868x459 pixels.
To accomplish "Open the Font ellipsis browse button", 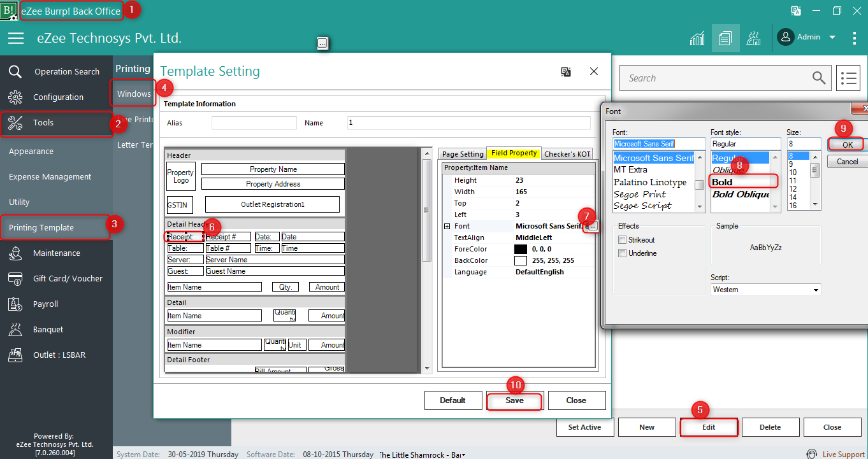I will click(x=593, y=227).
